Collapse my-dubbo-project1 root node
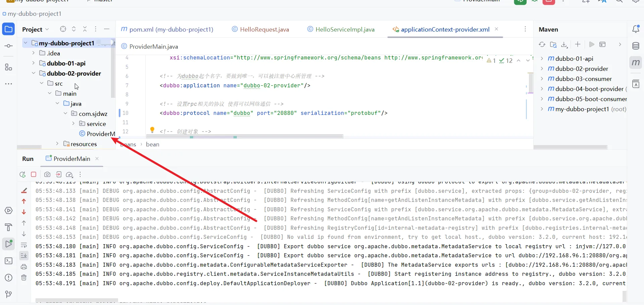The height and width of the screenshot is (305, 644). (25, 43)
